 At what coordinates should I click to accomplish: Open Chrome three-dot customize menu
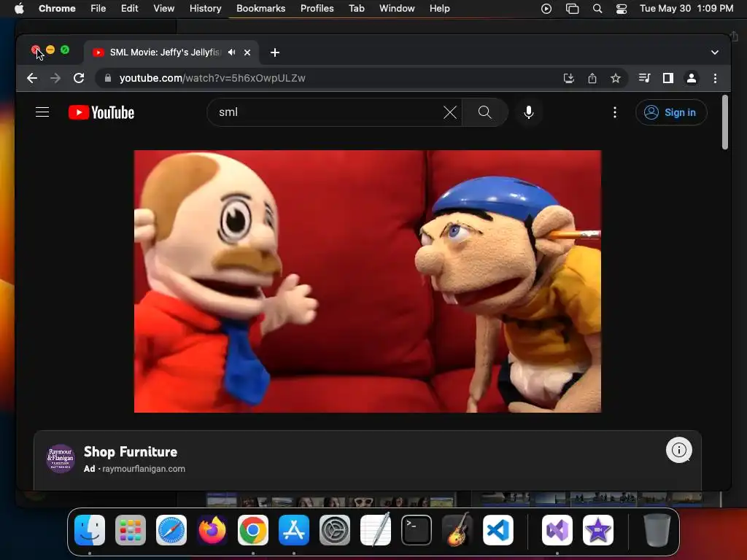[x=715, y=78]
